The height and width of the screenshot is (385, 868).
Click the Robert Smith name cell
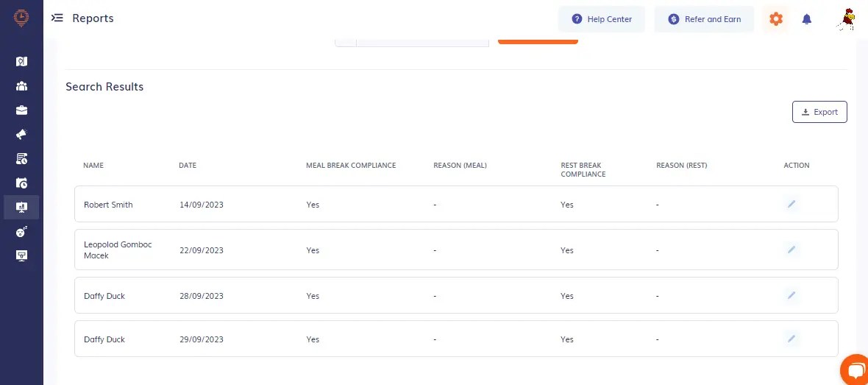108,205
